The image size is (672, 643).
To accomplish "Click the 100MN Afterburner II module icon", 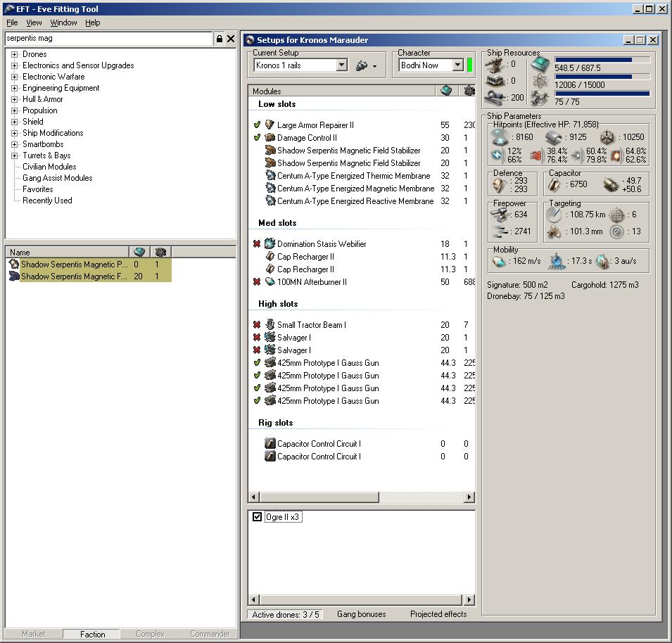I will pos(270,282).
